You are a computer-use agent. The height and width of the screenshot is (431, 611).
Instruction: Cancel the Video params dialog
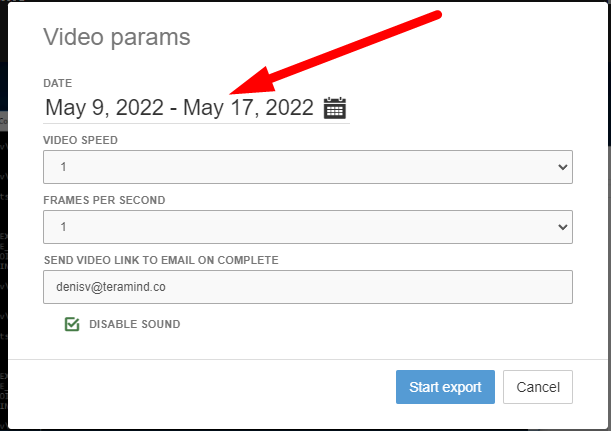[x=538, y=387]
